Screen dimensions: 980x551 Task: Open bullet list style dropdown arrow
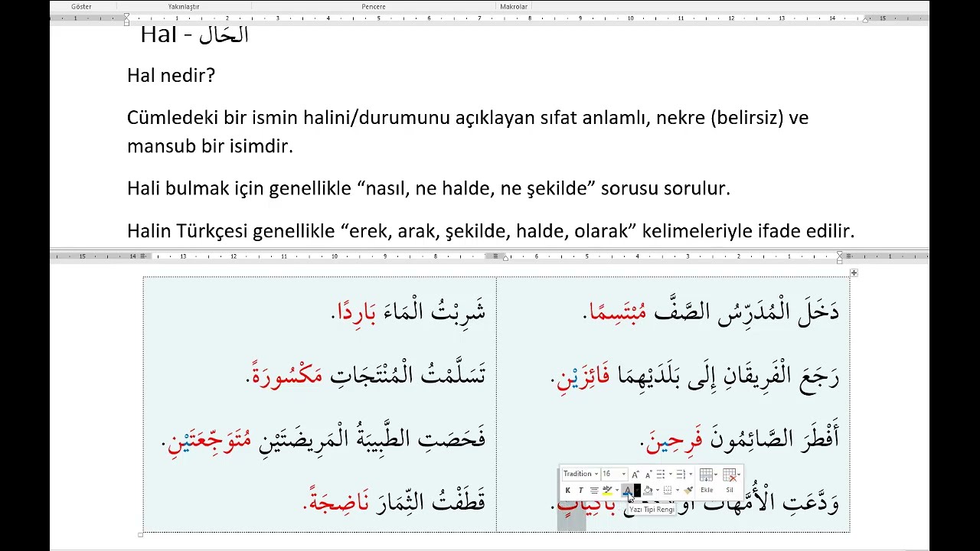click(x=671, y=474)
